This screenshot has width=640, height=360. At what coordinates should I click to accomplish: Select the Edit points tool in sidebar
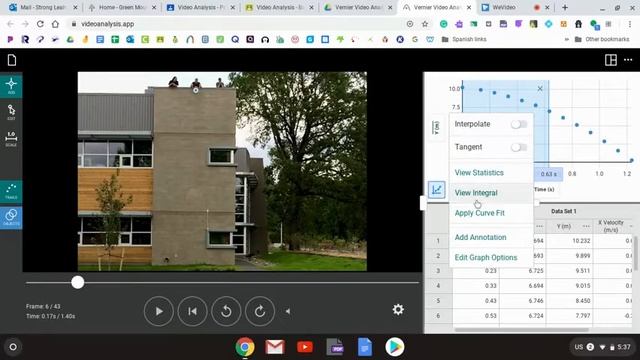(11, 112)
